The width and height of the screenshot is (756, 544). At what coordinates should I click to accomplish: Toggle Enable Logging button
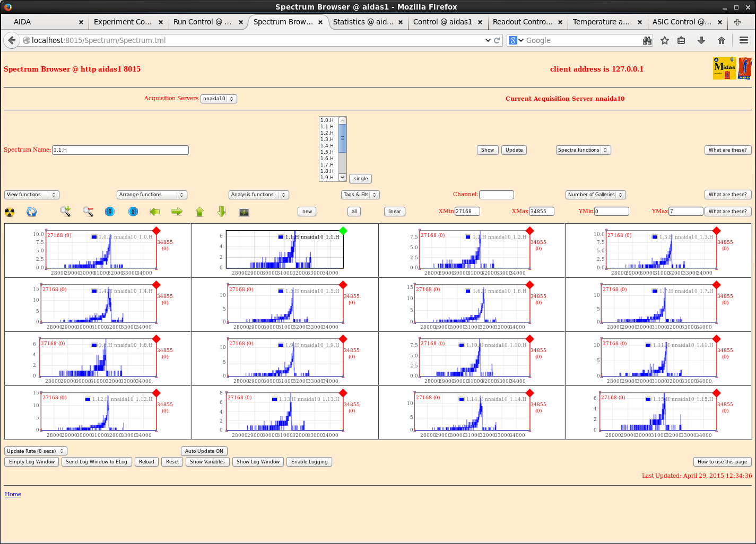pyautogui.click(x=309, y=462)
